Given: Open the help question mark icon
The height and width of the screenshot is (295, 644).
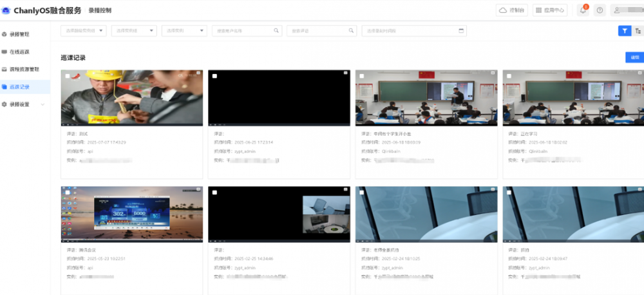Looking at the screenshot, I should (x=600, y=10).
